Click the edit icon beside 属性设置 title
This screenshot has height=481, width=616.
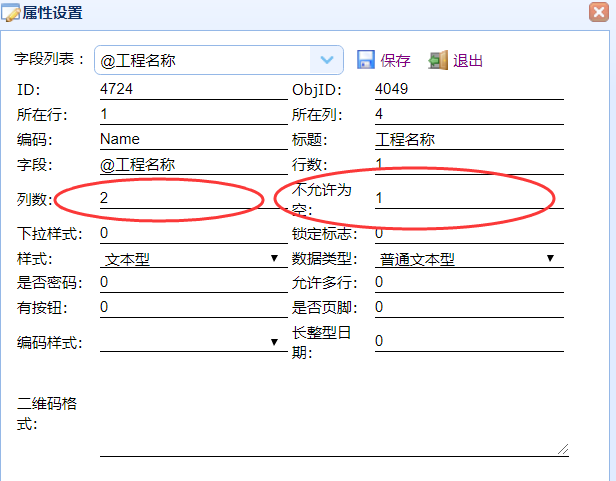(11, 13)
